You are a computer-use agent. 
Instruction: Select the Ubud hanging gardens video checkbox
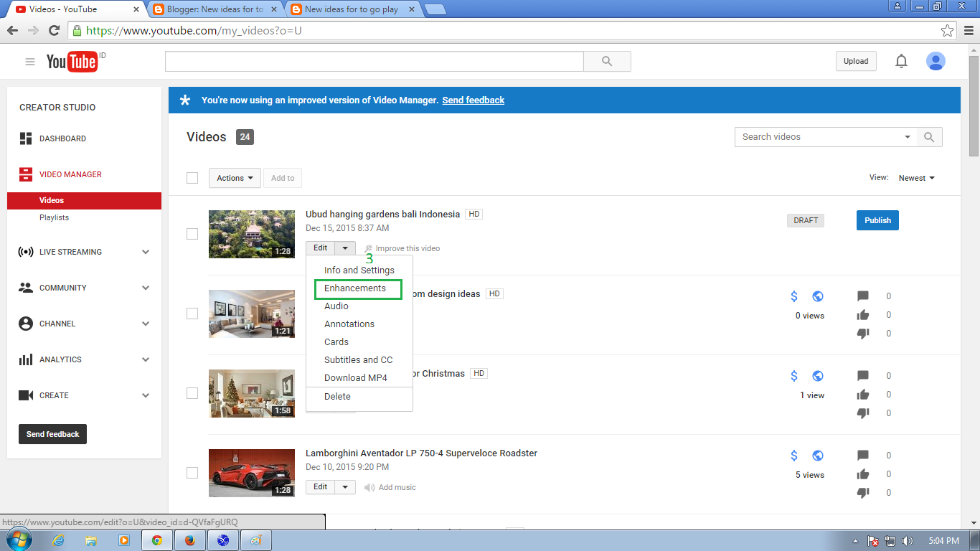click(x=192, y=234)
